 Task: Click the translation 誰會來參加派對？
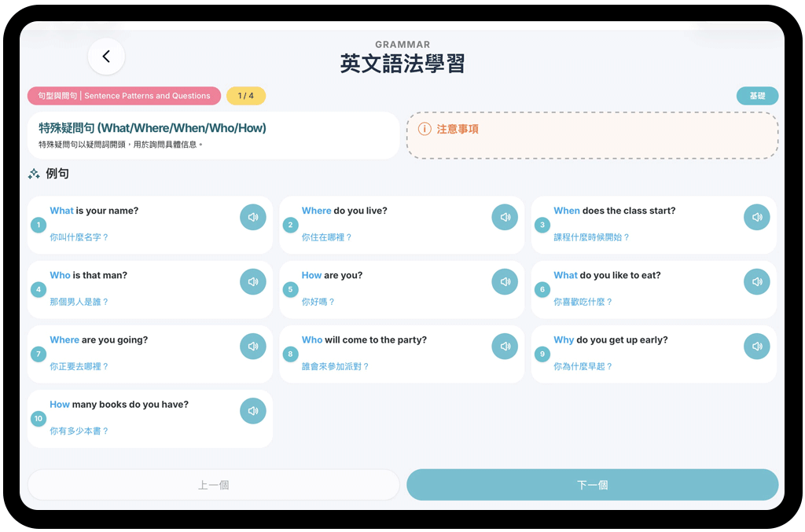[335, 367]
